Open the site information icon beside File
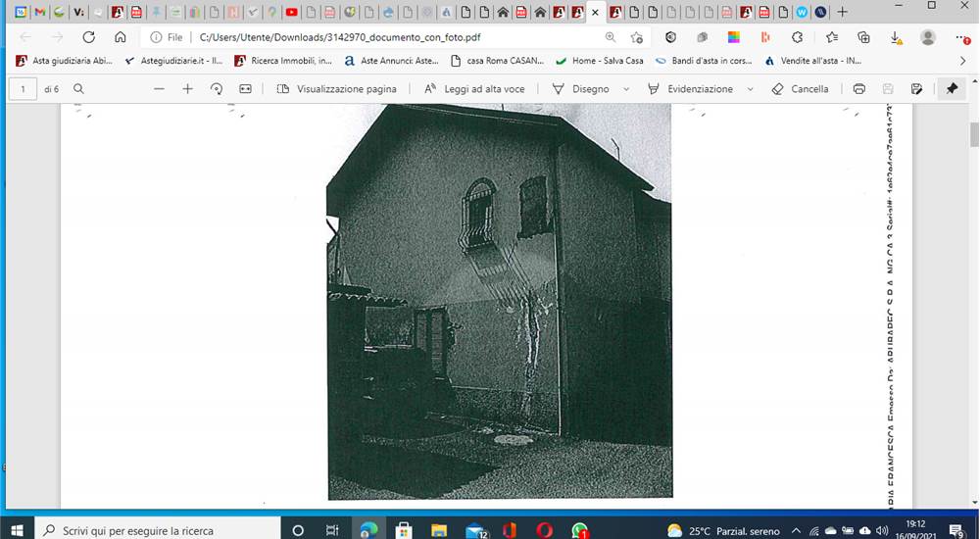Screen dimensions: 980x539 click(156, 37)
